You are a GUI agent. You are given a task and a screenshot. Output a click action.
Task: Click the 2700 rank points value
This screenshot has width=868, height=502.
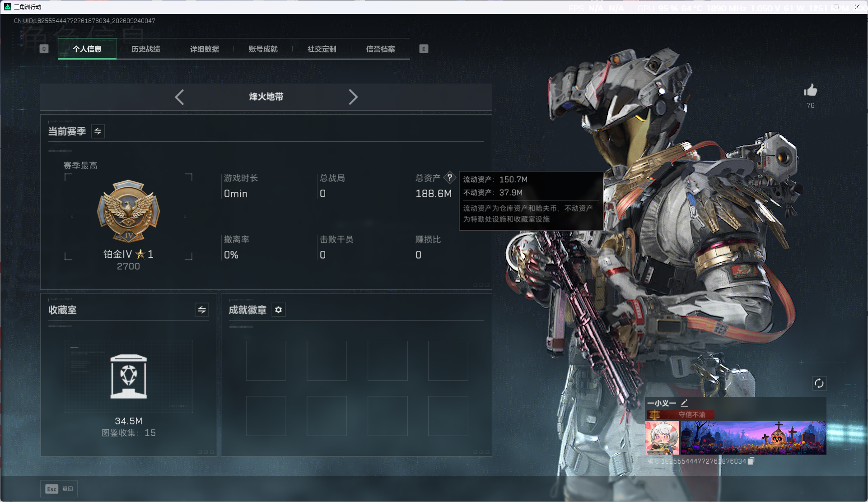[x=128, y=266]
